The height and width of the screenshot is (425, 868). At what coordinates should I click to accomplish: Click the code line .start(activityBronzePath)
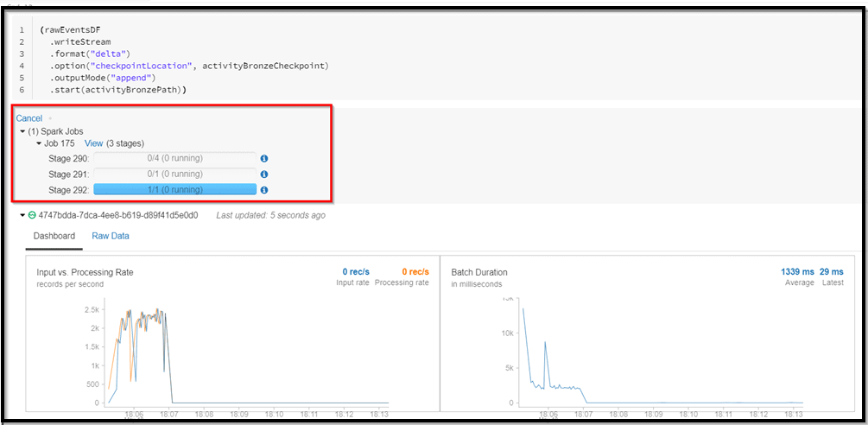(117, 88)
